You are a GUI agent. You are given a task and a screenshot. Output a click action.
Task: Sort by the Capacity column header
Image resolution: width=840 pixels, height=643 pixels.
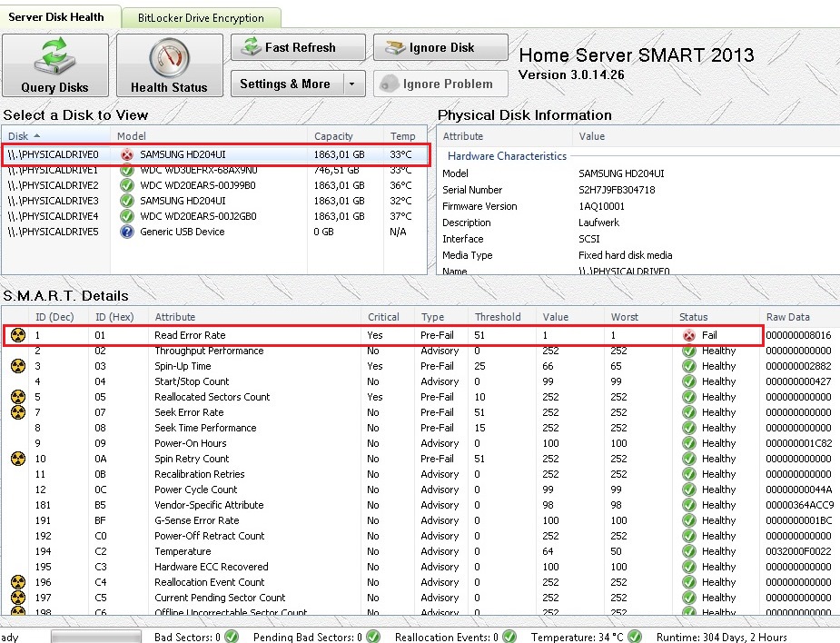pos(333,136)
